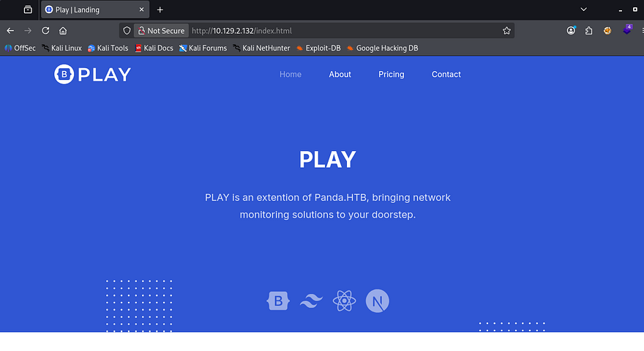Click the Tailwind CSS wave icon
The height and width of the screenshot is (351, 644).
(x=311, y=301)
